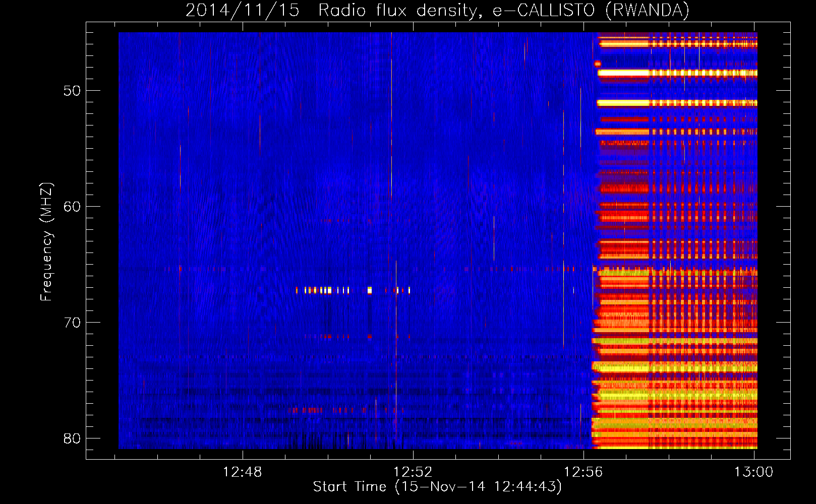The height and width of the screenshot is (504, 816).
Task: Click the 12:56 time tick label
Action: click(x=584, y=472)
